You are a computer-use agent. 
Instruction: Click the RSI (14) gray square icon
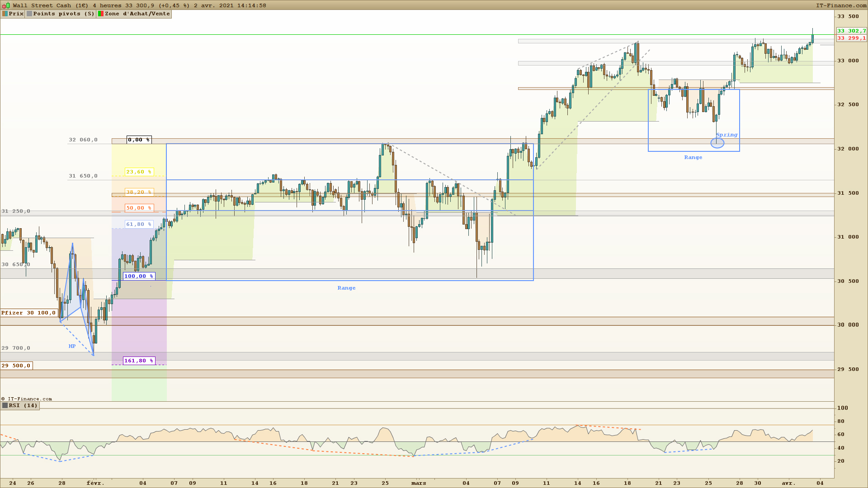coord(5,406)
